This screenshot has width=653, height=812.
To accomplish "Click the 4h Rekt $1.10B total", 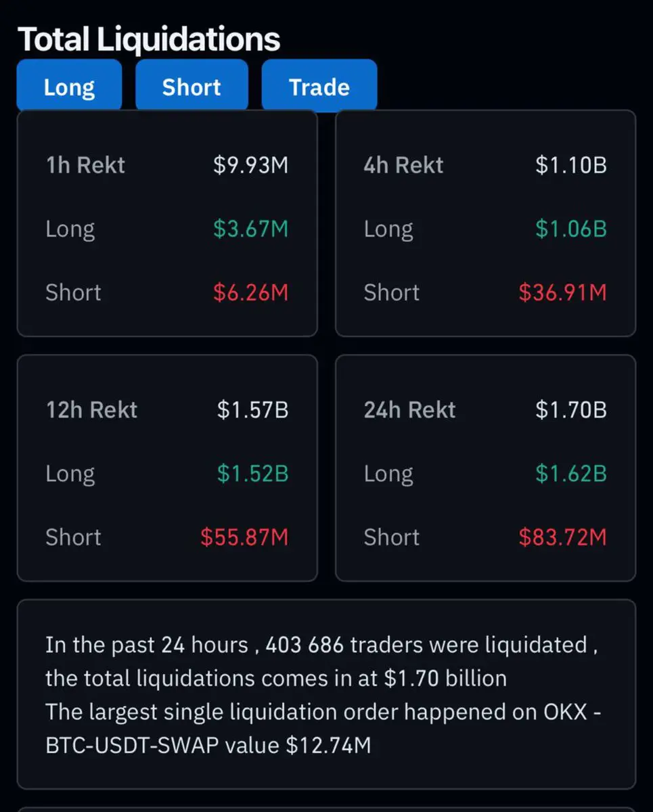I will point(571,165).
